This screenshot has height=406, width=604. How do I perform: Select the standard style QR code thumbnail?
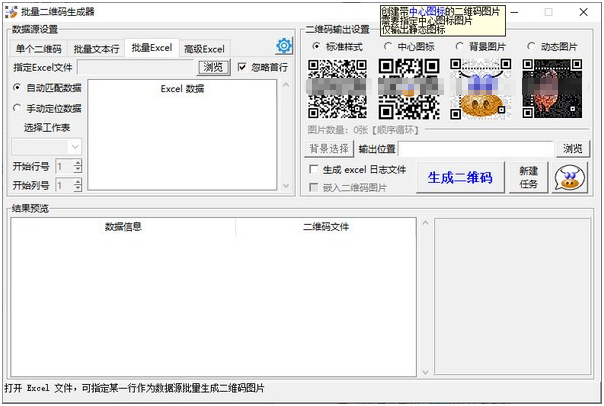[x=337, y=89]
